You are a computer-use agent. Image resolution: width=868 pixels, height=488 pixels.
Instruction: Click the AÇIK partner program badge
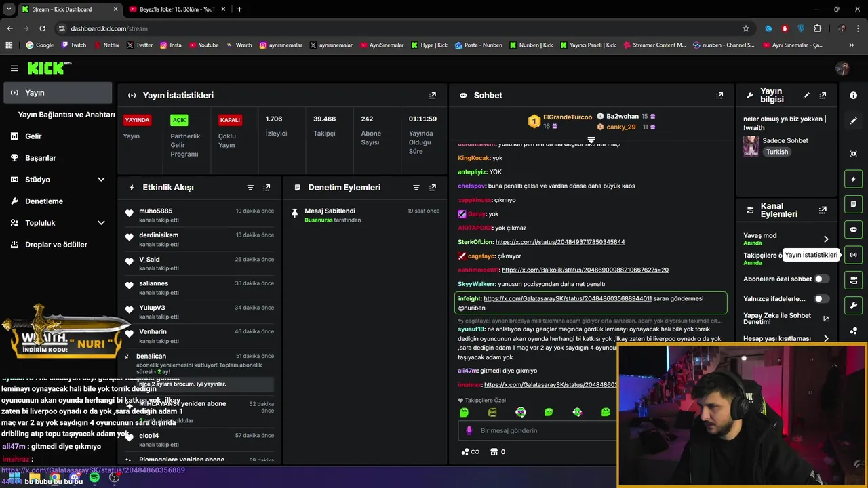point(179,120)
